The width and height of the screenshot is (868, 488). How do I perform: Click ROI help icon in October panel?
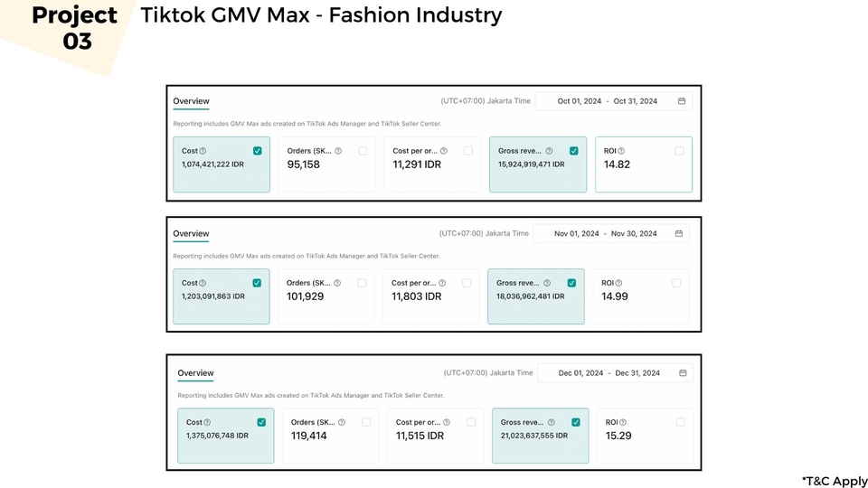[x=621, y=151]
